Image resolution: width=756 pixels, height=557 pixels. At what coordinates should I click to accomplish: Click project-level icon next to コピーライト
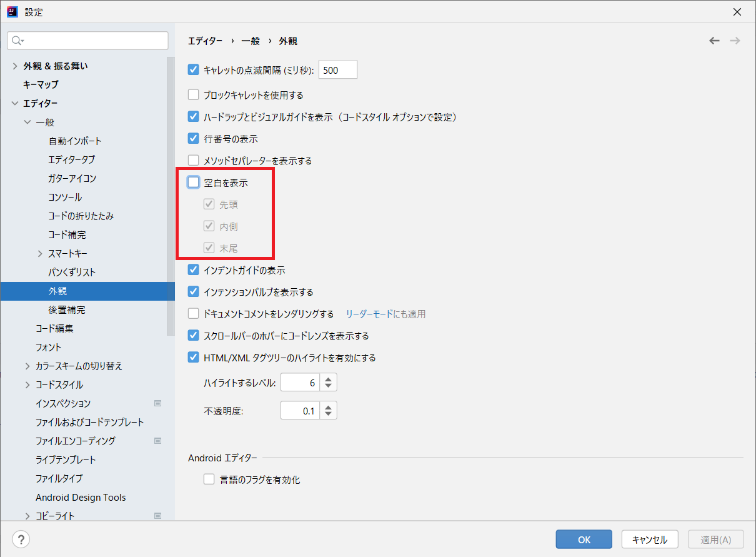pos(157,516)
